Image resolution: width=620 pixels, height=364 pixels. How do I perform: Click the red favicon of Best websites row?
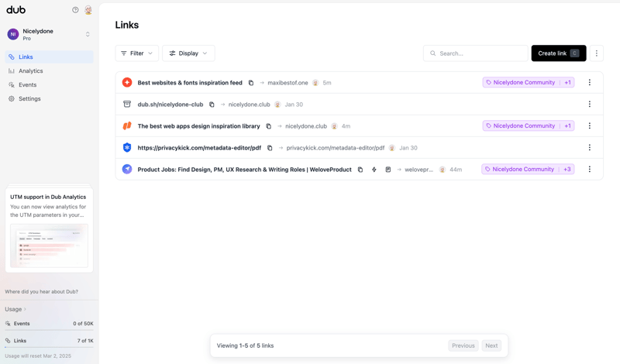(127, 82)
